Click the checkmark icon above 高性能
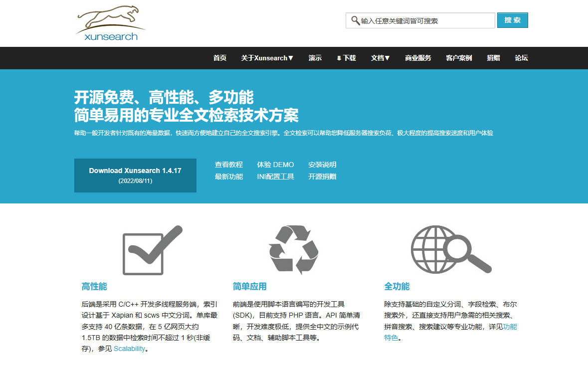The width and height of the screenshot is (588, 368). click(153, 250)
